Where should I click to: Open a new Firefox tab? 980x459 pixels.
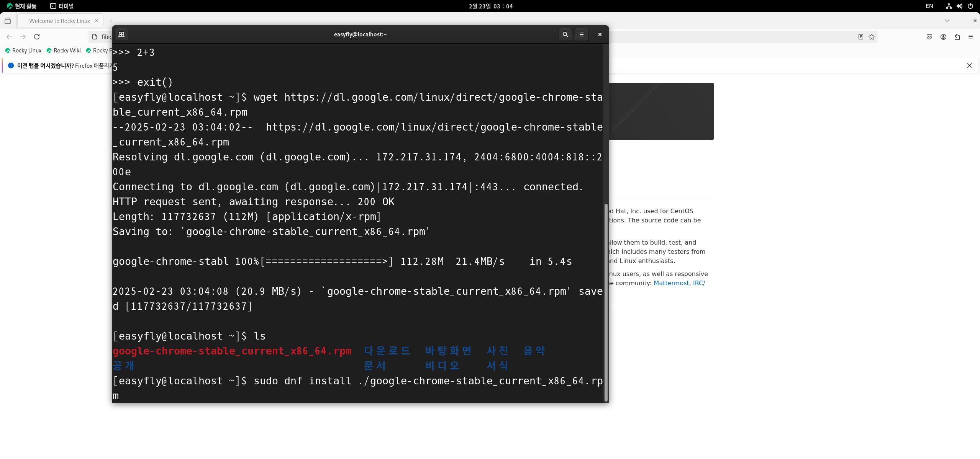(x=111, y=21)
